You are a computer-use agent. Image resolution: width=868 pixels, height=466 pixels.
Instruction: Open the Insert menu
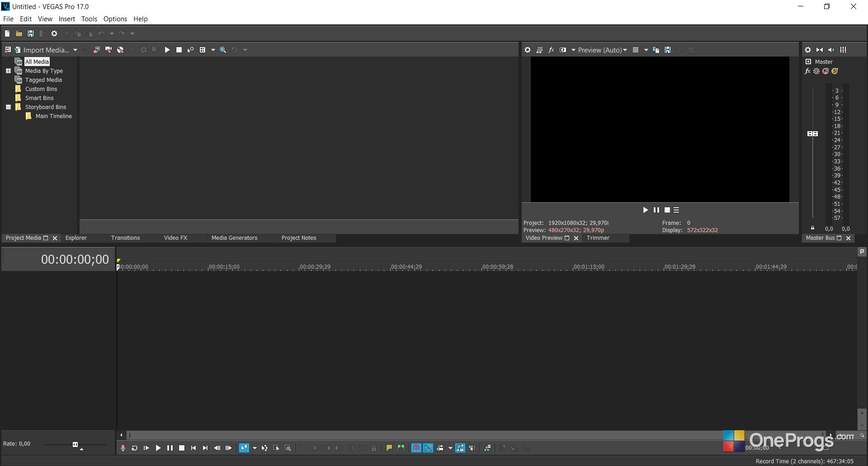[x=67, y=19]
